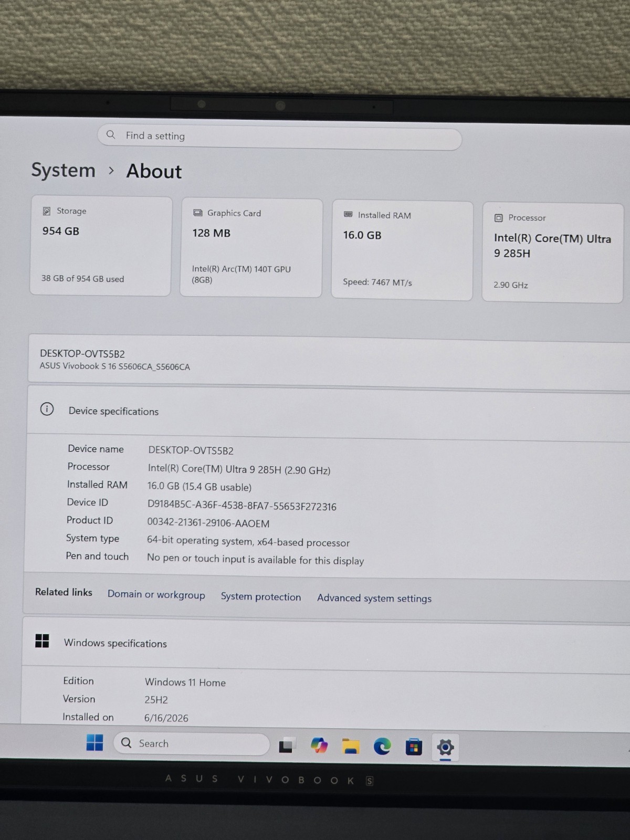Open Task View from taskbar
630x840 pixels.
pyautogui.click(x=286, y=745)
